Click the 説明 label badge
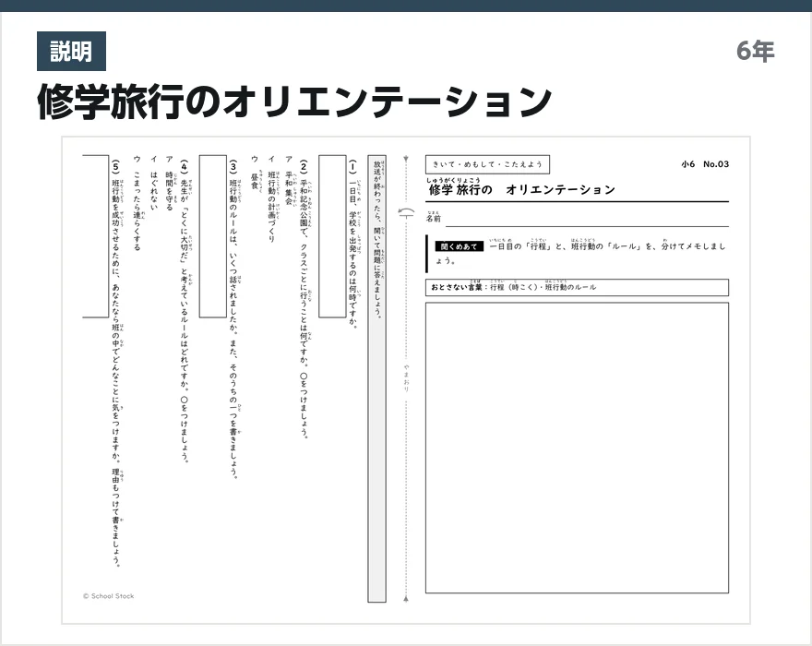Image resolution: width=812 pixels, height=646 pixels. click(71, 52)
